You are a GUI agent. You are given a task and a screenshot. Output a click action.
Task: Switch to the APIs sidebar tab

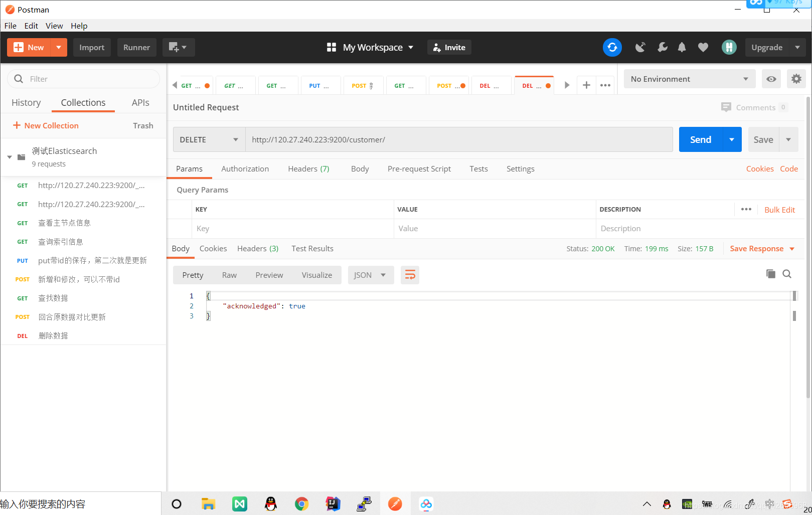click(x=140, y=102)
